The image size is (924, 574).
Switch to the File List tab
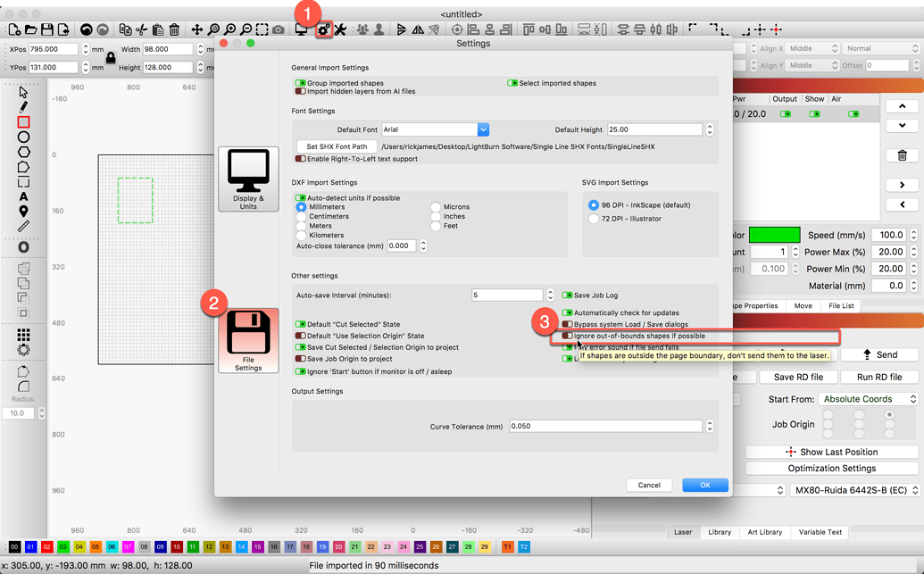click(841, 305)
